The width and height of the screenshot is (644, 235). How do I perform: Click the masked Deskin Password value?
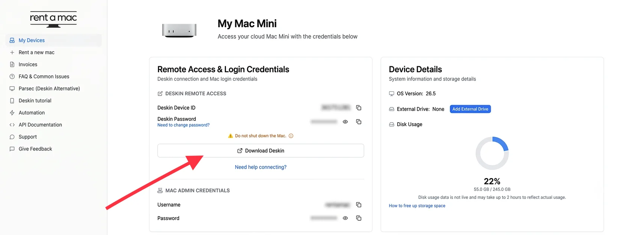pos(324,122)
